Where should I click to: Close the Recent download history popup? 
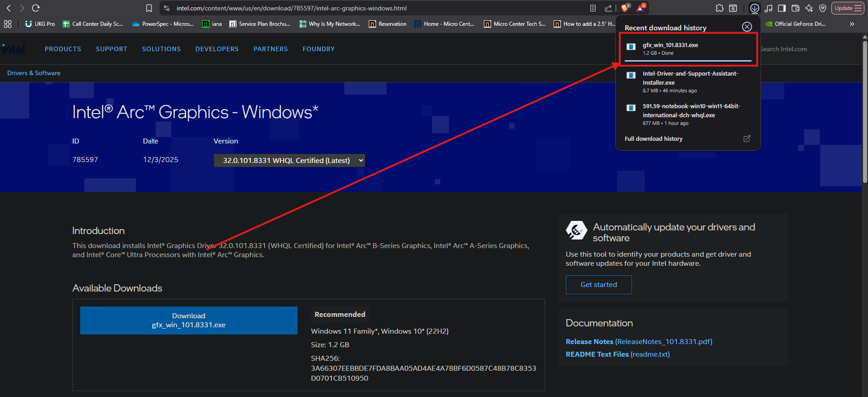[x=747, y=27]
